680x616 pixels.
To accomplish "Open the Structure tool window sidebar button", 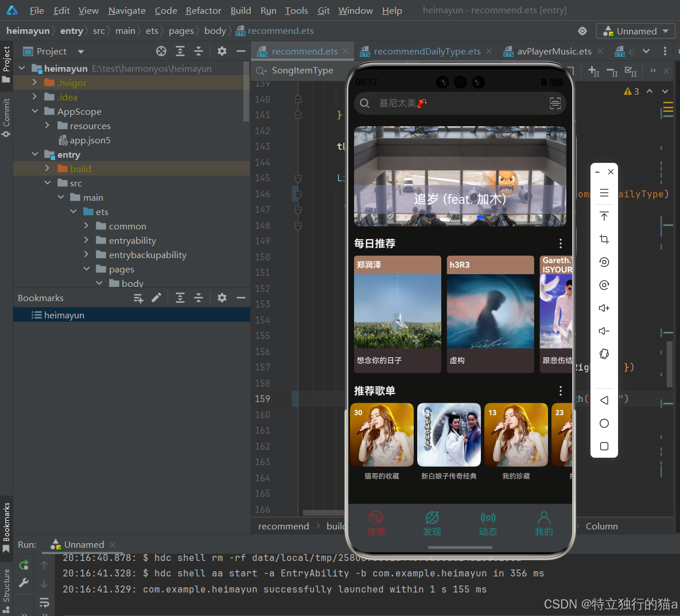I will (x=6, y=590).
